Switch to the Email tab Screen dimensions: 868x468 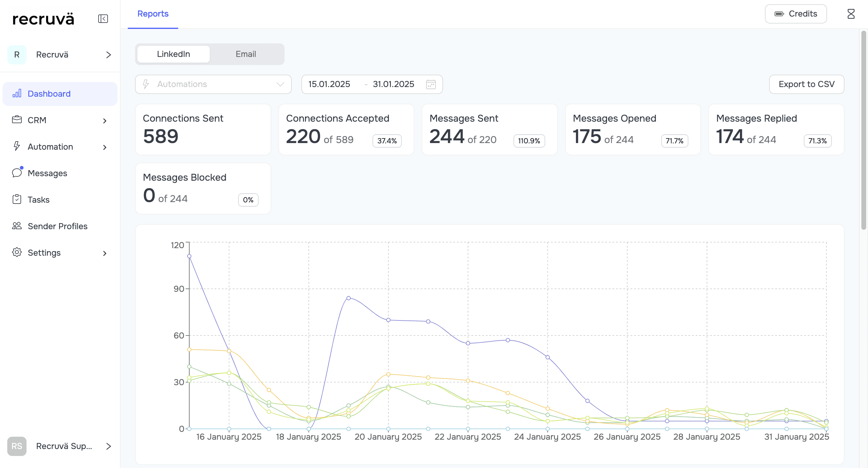[246, 54]
